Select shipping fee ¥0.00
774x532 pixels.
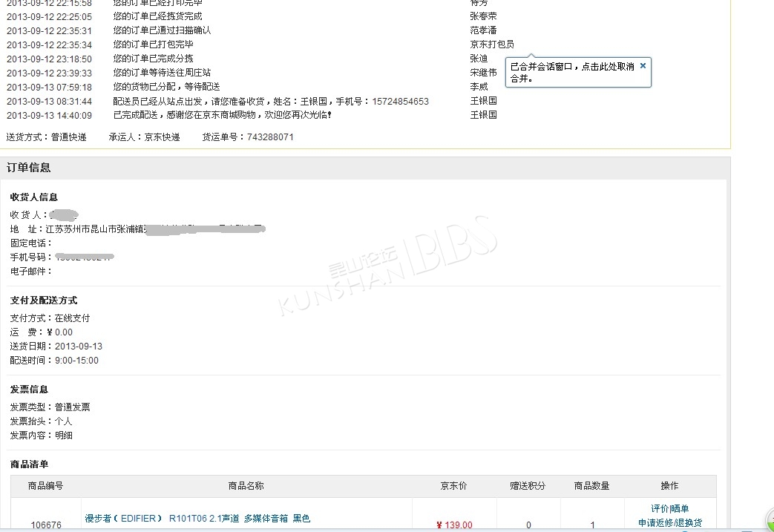point(59,332)
